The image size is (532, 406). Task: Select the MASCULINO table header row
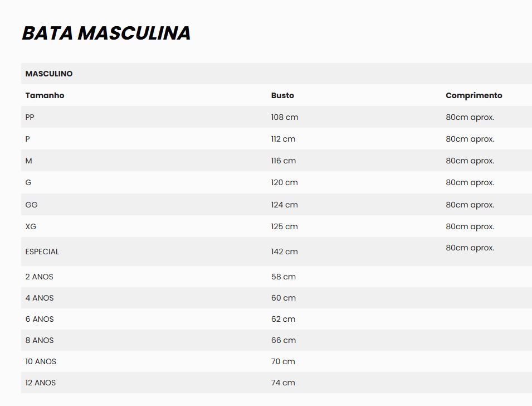click(x=49, y=74)
